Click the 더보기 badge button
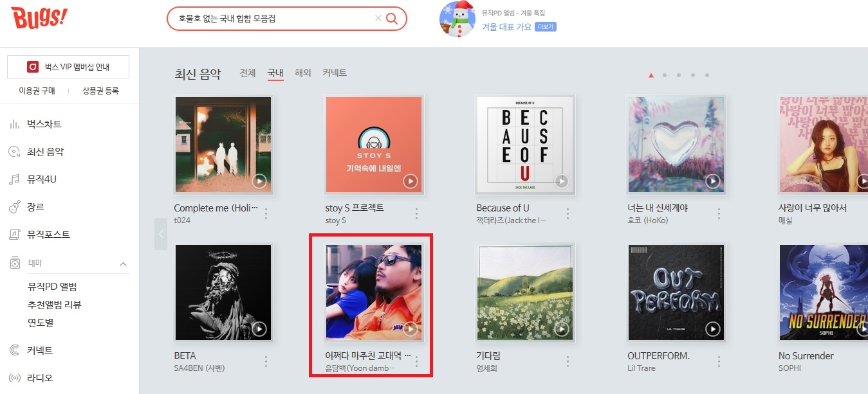868x394 pixels. point(546,26)
